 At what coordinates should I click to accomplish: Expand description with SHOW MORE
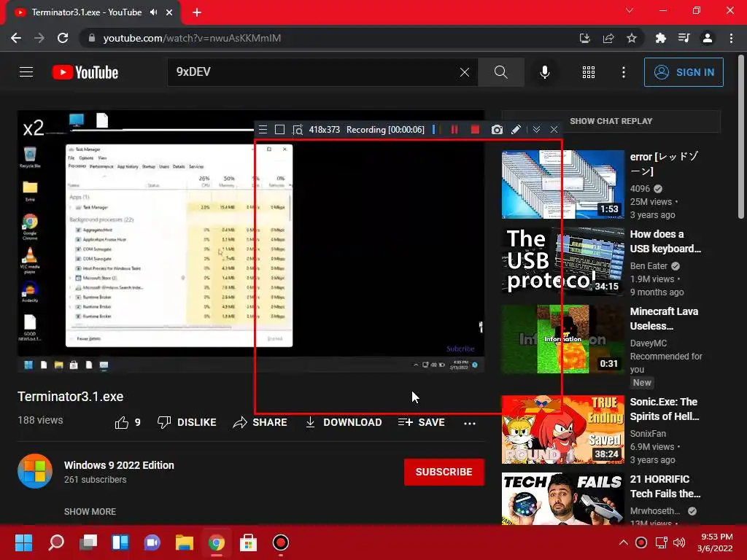click(90, 511)
